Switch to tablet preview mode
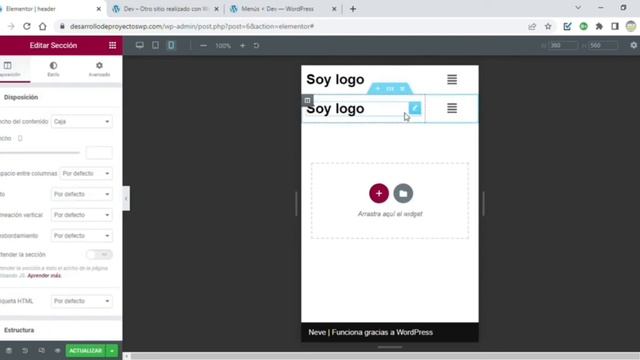The width and height of the screenshot is (640, 360). (x=156, y=45)
